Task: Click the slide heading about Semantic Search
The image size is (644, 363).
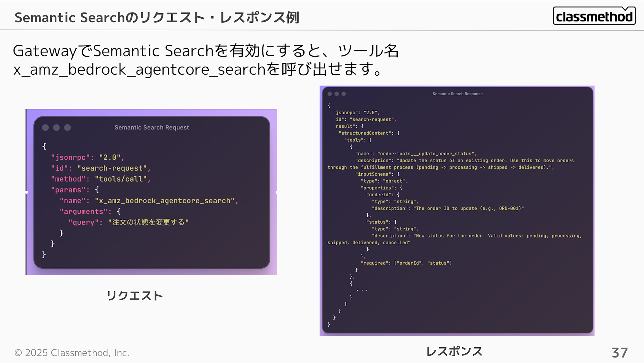Action: tap(157, 17)
